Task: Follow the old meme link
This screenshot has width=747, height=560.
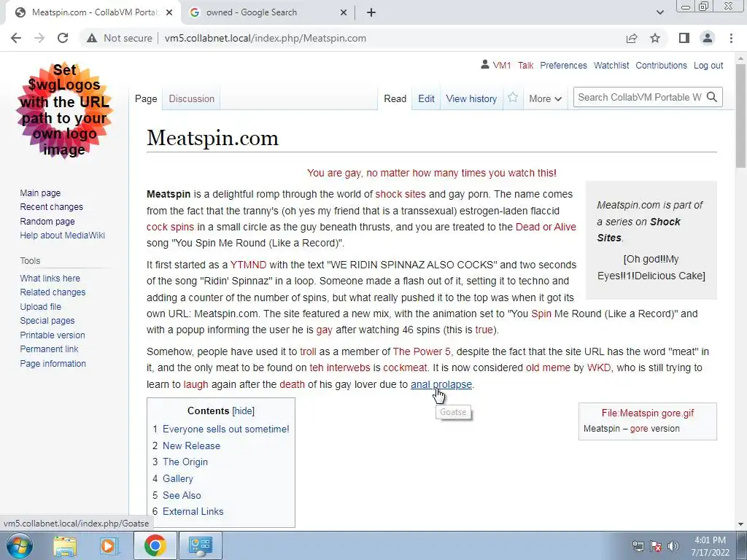Action: coord(548,367)
